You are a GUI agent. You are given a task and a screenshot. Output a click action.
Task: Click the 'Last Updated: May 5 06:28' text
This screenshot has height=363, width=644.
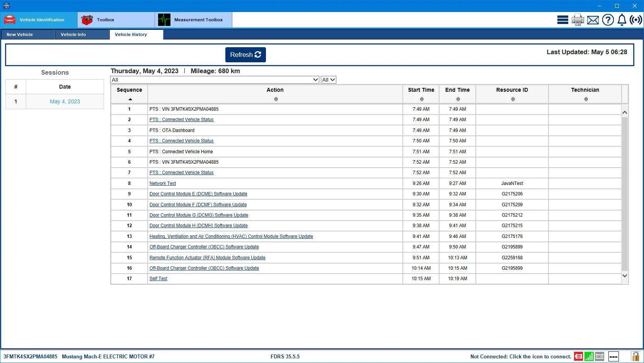pyautogui.click(x=587, y=52)
